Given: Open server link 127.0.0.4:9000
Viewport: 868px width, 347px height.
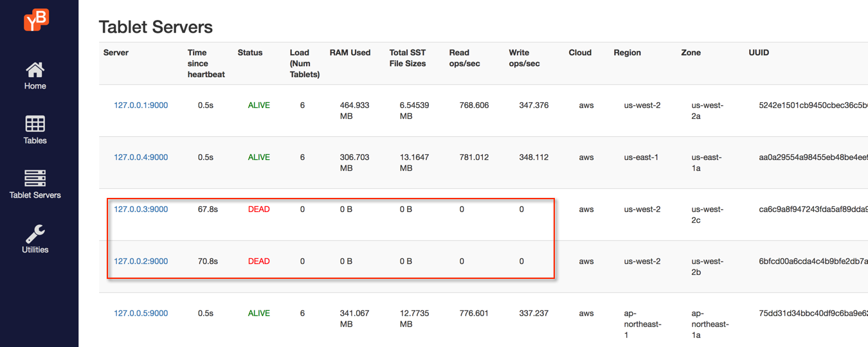Looking at the screenshot, I should pyautogui.click(x=141, y=157).
